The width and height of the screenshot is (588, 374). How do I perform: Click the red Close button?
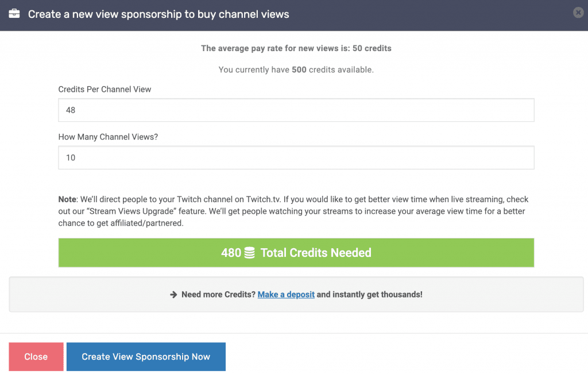point(36,356)
